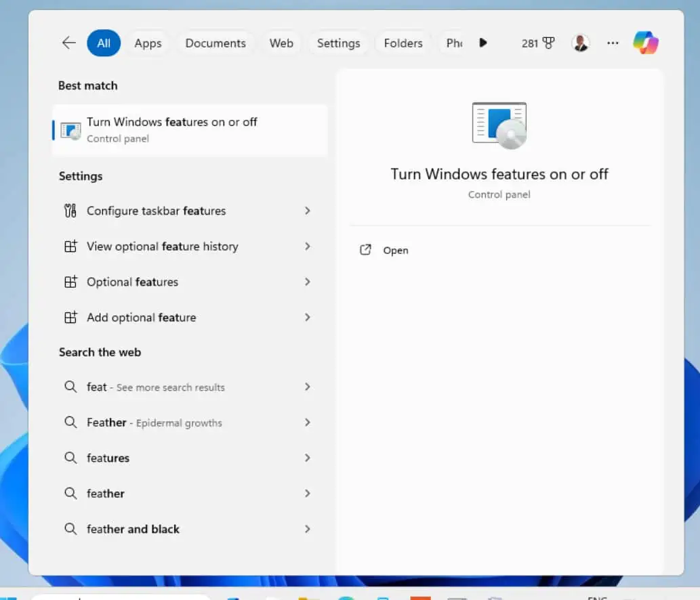Expand the Feather Epidermal growths chevron
The width and height of the screenshot is (700, 600).
coord(307,423)
